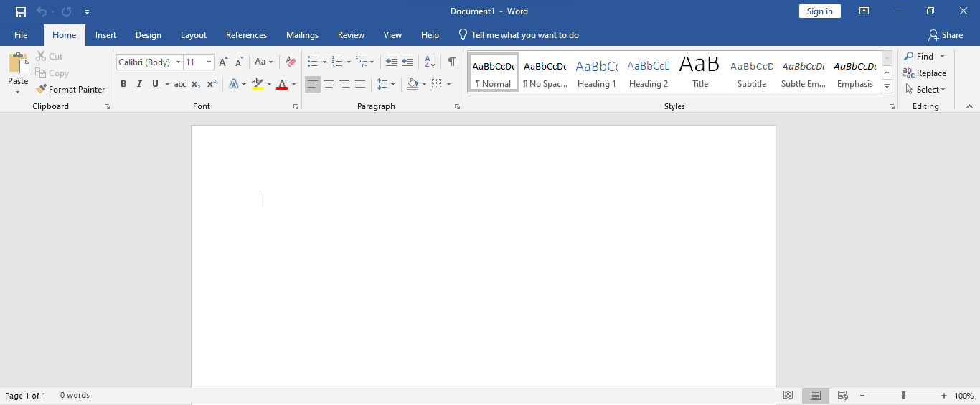Start a numbered list
The width and height of the screenshot is (980, 405).
[x=337, y=62]
